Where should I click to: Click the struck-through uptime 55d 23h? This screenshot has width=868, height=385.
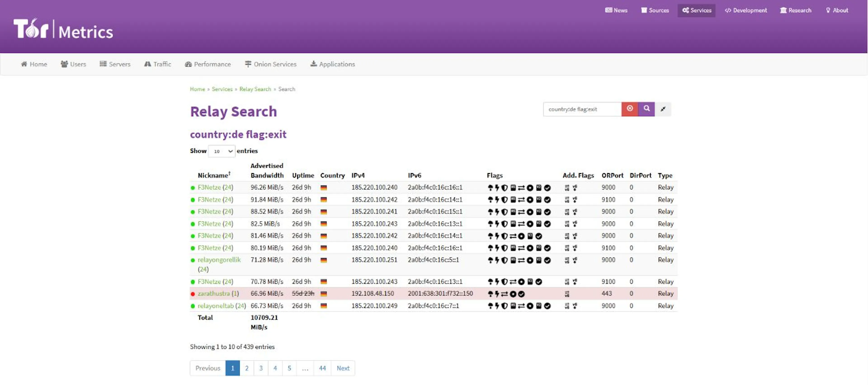[303, 294]
